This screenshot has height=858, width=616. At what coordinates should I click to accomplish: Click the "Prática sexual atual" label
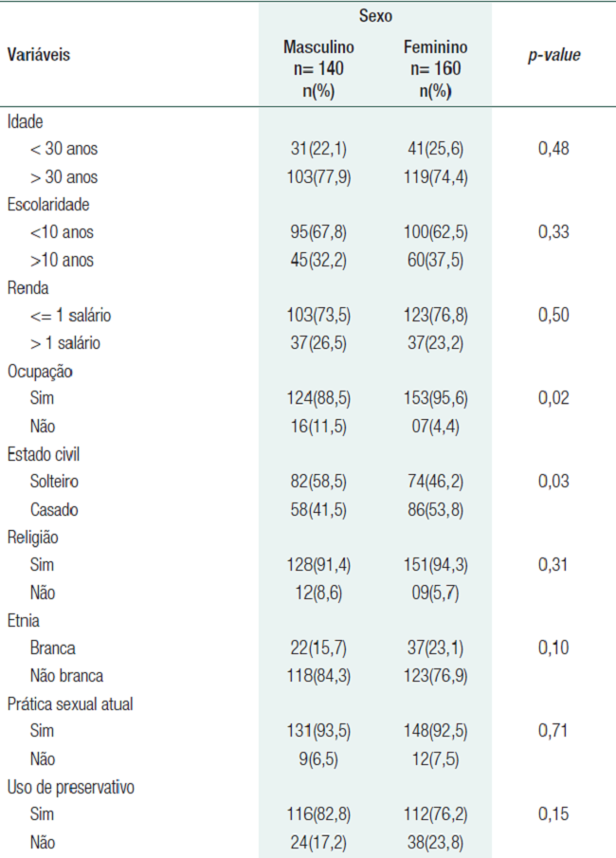[71, 703]
